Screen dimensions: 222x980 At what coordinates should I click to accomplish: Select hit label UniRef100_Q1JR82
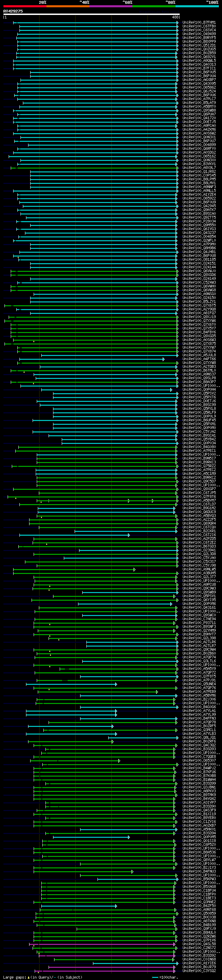point(199,172)
